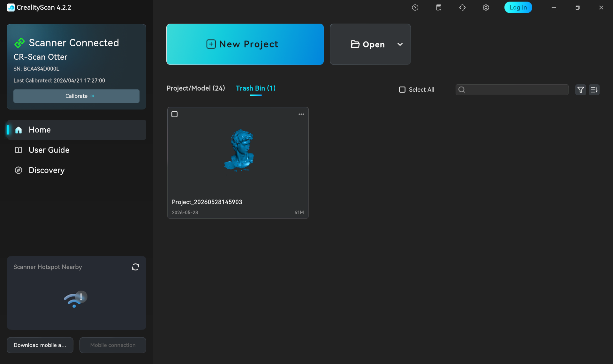This screenshot has height=364, width=613.
Task: Click the project search input field
Action: (x=512, y=90)
